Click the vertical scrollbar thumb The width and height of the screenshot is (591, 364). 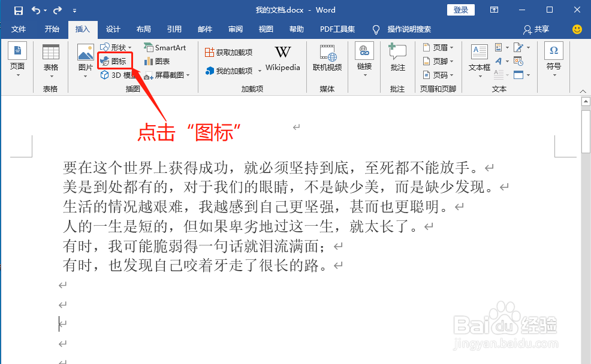(x=586, y=132)
